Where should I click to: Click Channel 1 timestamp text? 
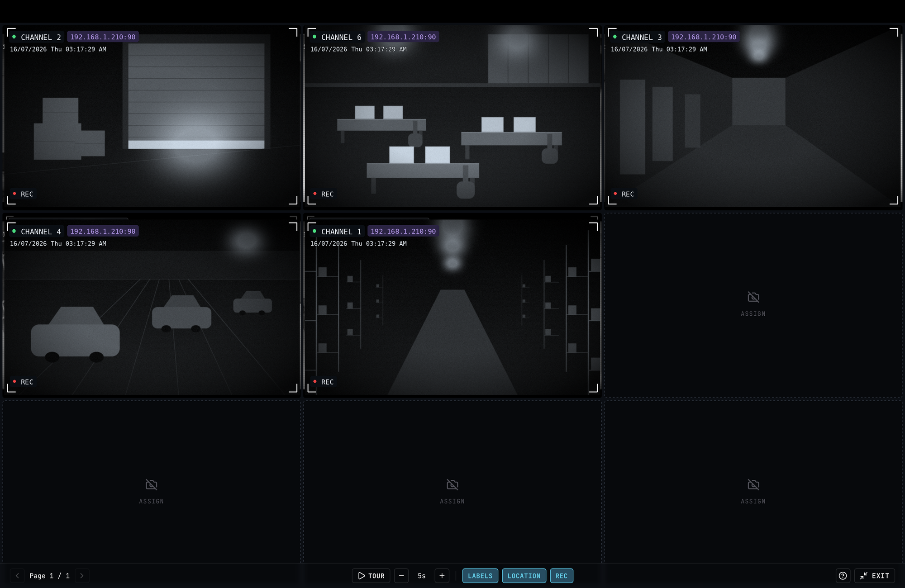(x=358, y=243)
